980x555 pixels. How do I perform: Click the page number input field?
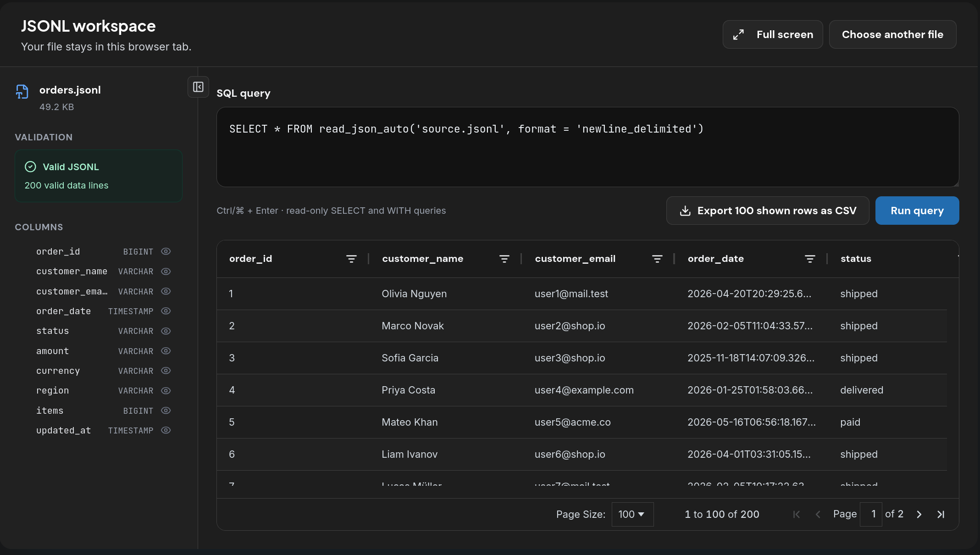click(871, 514)
